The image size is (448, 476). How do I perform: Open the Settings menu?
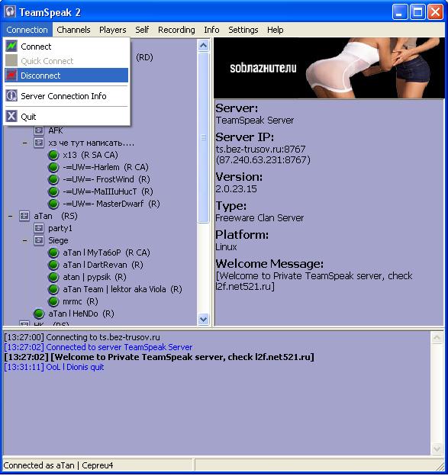click(x=243, y=30)
